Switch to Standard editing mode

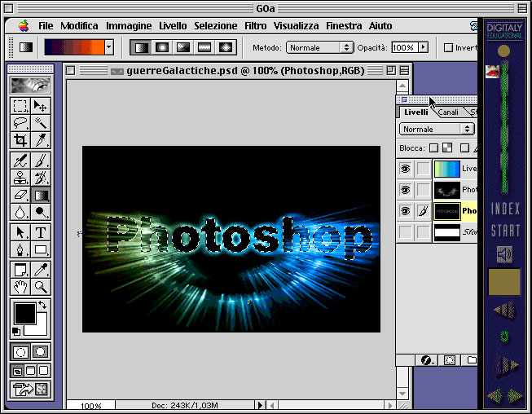(x=20, y=352)
